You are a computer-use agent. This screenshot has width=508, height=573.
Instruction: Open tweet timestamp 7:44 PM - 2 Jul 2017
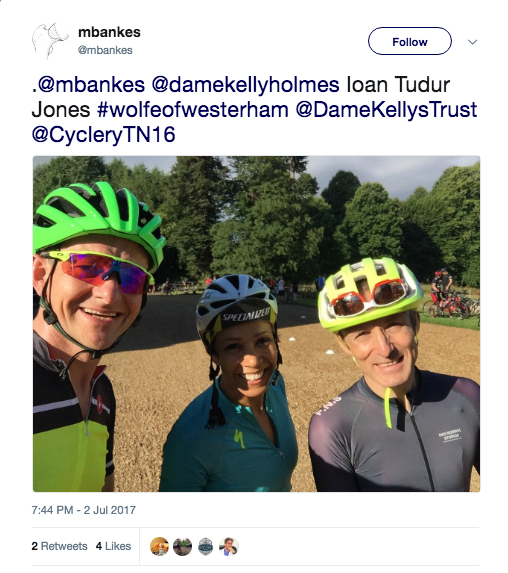(x=84, y=510)
